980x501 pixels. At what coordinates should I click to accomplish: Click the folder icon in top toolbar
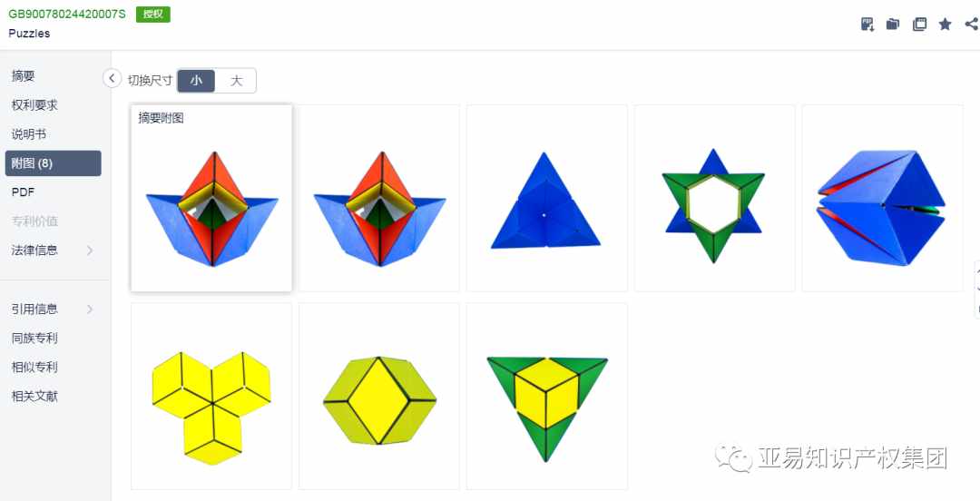[x=893, y=25]
